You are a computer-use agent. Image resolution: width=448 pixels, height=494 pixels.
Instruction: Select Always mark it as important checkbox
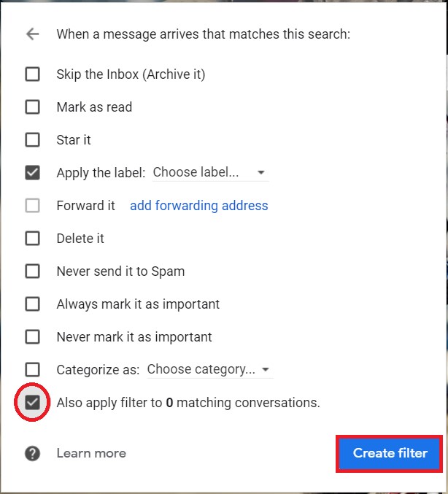pyautogui.click(x=32, y=304)
